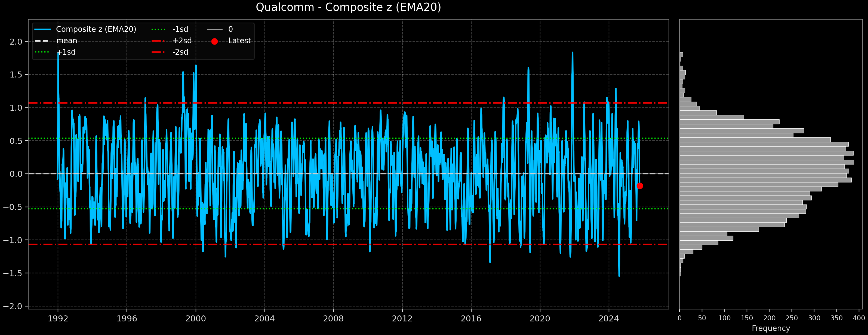868x335 pixels.
Task: Click the mean dashed-line legend entry
Action: click(x=67, y=41)
